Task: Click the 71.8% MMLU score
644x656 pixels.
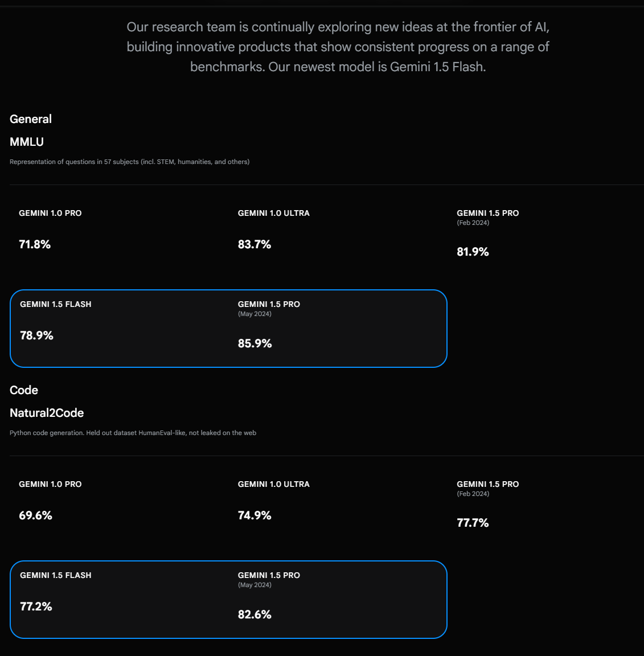Action: (x=35, y=244)
